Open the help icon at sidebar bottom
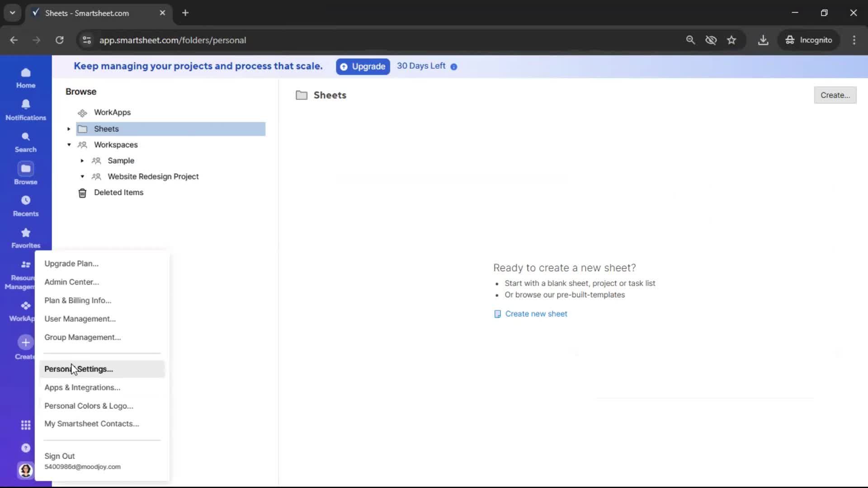868x488 pixels. click(25, 448)
